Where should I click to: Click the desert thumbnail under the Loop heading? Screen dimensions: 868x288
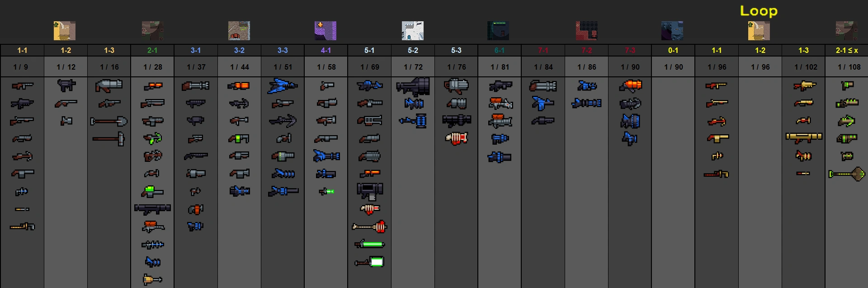point(759,31)
